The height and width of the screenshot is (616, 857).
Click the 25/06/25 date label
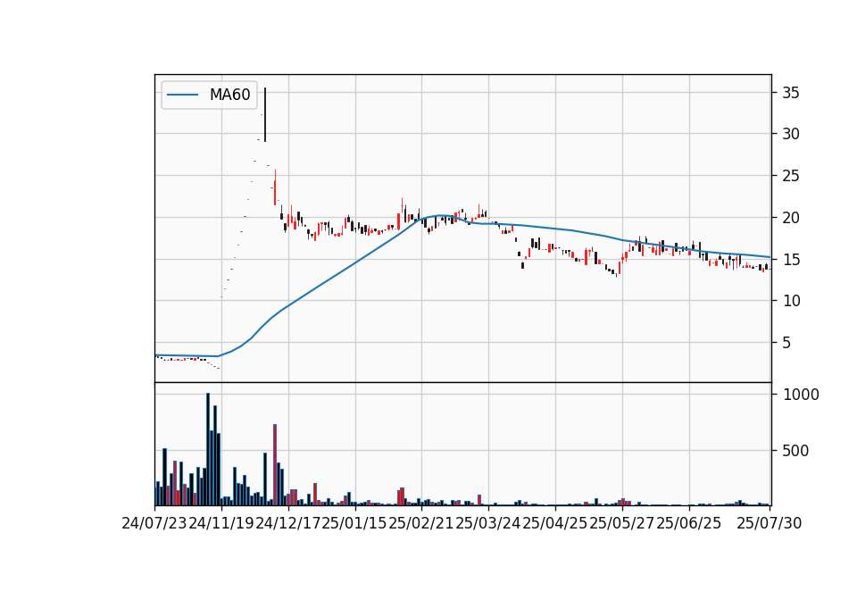[x=688, y=523]
